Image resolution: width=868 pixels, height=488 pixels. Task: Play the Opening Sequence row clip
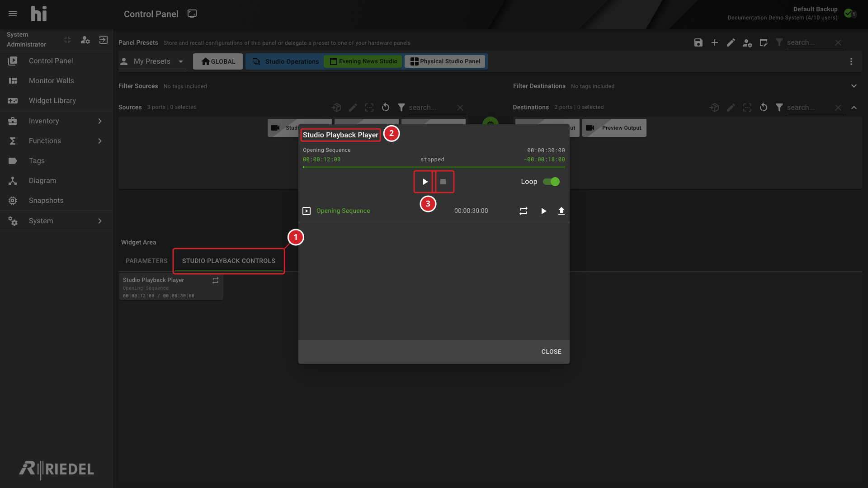[x=544, y=211]
